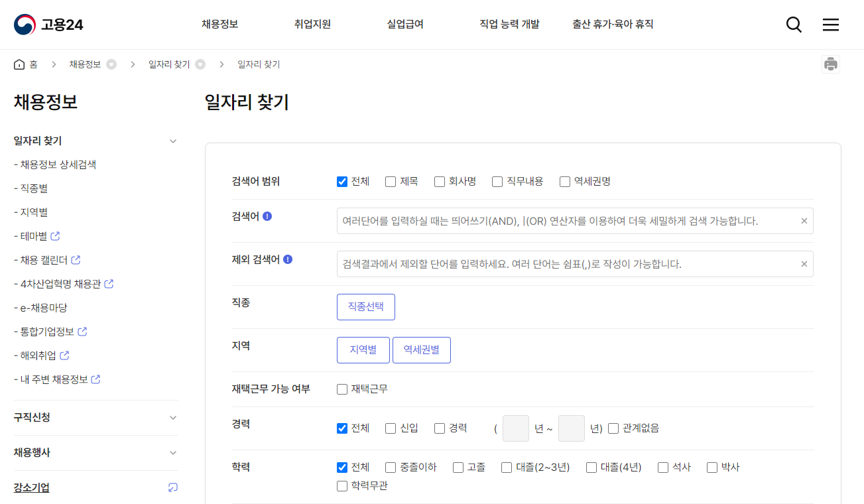The height and width of the screenshot is (504, 864).
Task: Click the printer icon to print page
Action: (x=831, y=64)
